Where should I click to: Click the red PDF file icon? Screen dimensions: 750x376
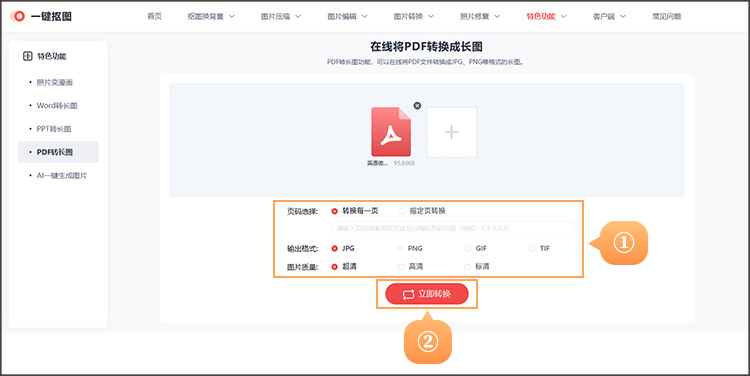point(391,132)
